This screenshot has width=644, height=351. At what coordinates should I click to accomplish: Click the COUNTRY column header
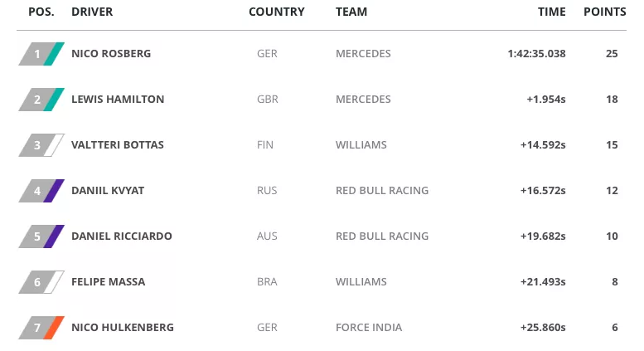click(x=277, y=12)
